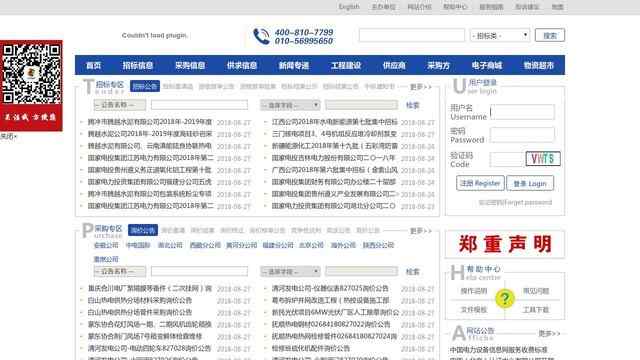Click the 搜索 search button
The height and width of the screenshot is (360, 640).
click(x=550, y=36)
